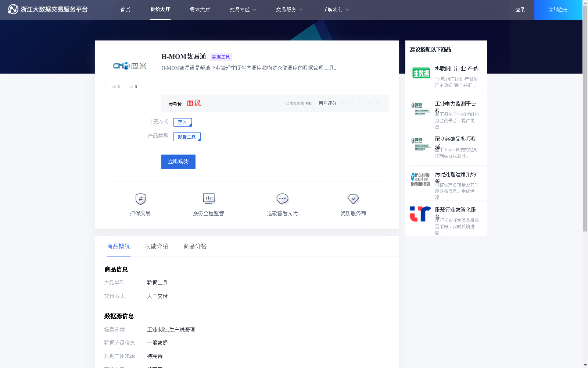
Task: Click the third rating star
Action: pyautogui.click(x=360, y=103)
